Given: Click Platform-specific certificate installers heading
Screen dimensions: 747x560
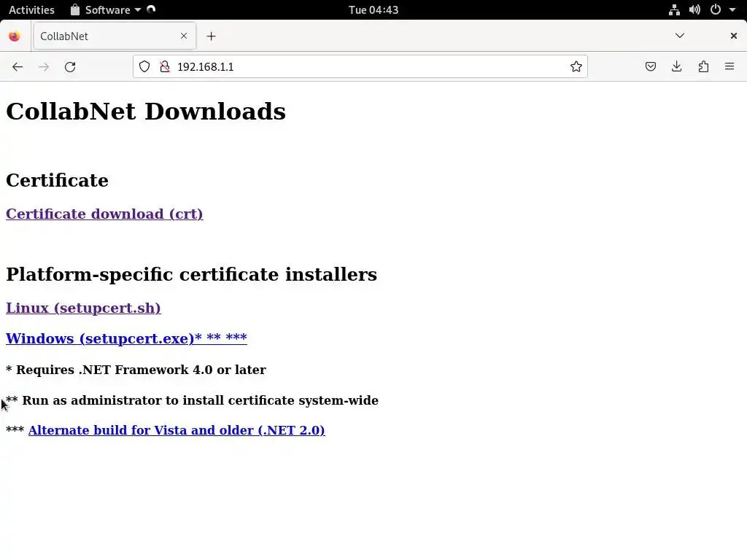Looking at the screenshot, I should 192,275.
